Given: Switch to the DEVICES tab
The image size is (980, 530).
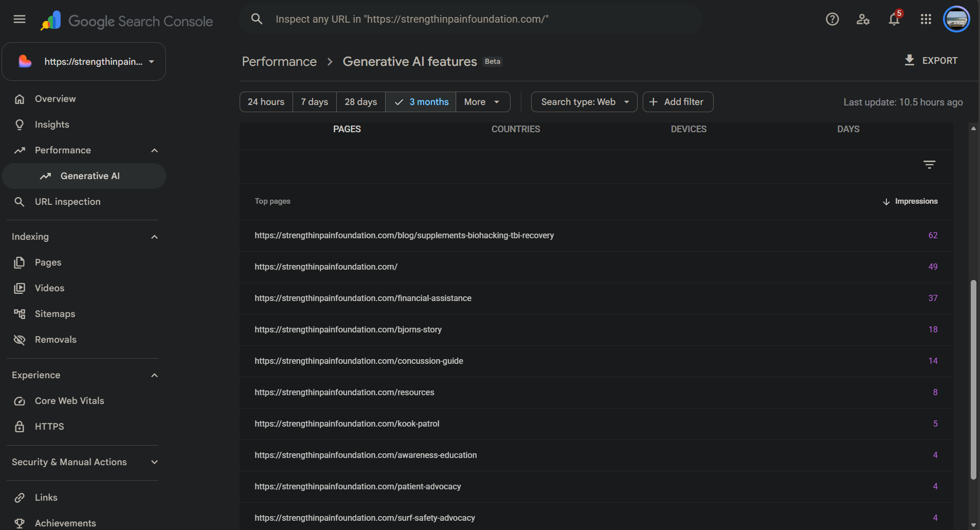Looking at the screenshot, I should pyautogui.click(x=688, y=129).
